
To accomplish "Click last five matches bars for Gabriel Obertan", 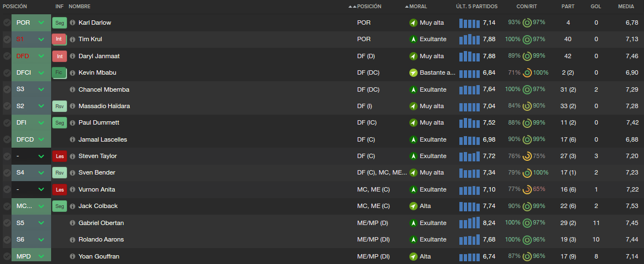I will point(469,223).
